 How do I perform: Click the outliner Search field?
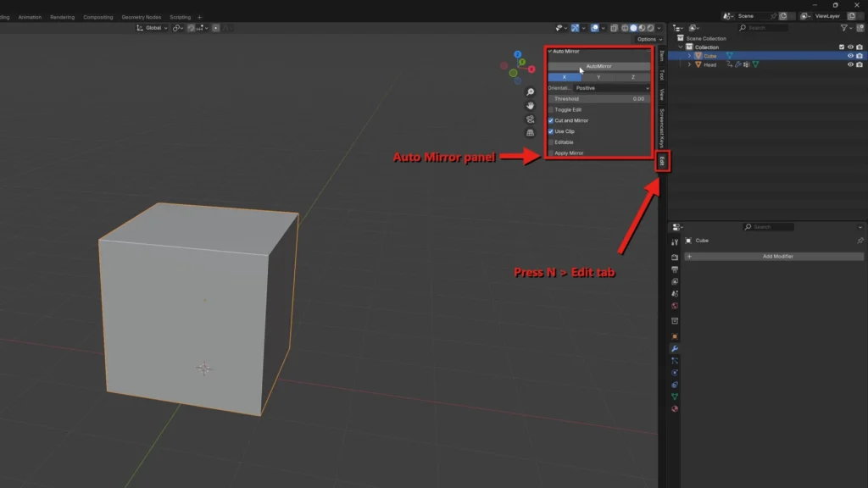click(x=763, y=28)
